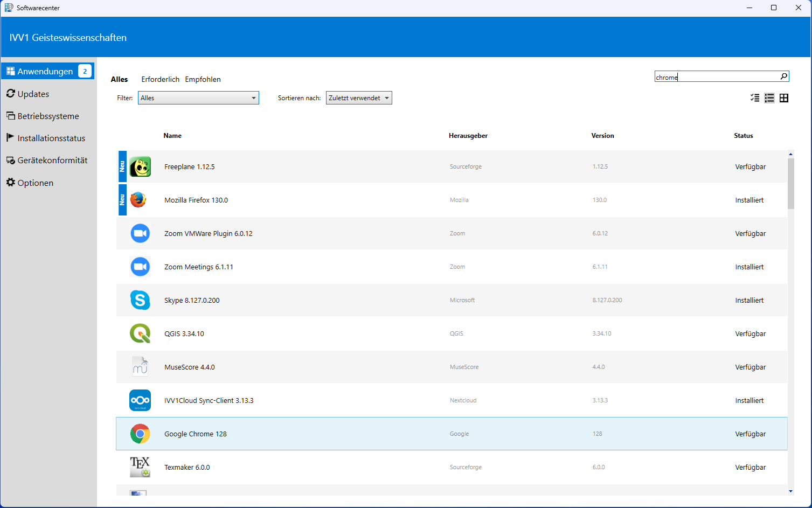Switch to list view mode
The image size is (812, 508).
click(x=769, y=98)
